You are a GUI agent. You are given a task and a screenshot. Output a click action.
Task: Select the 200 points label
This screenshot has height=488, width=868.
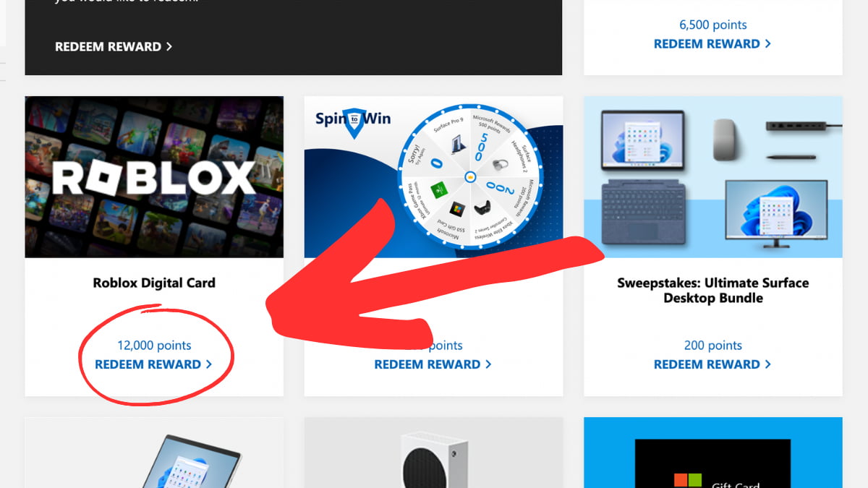coord(712,346)
